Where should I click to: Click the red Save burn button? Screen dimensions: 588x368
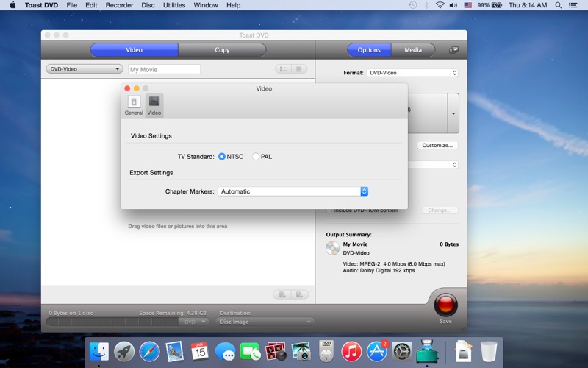(445, 305)
